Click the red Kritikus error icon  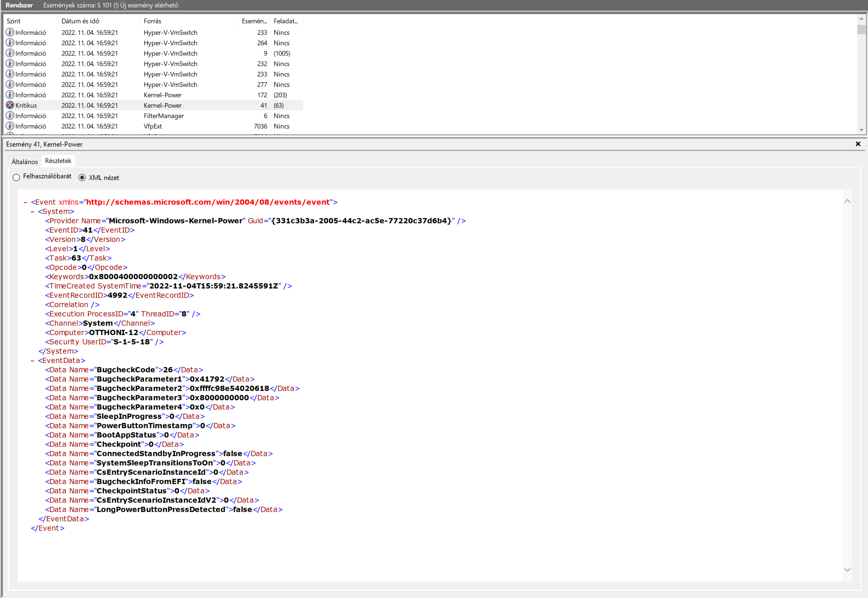pos(10,105)
